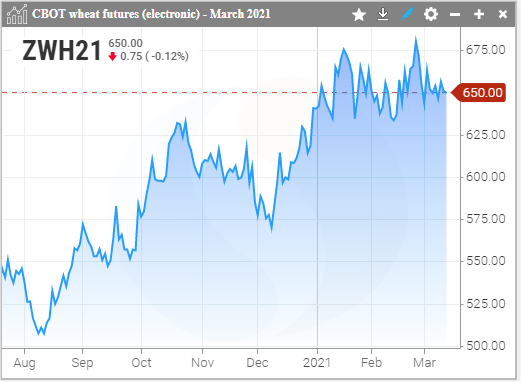
Task: Click the 525.00 price axis label
Action: coord(485,304)
